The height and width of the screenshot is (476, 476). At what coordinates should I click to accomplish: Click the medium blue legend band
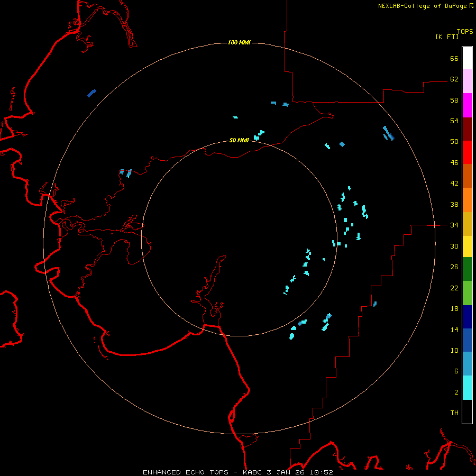(467, 340)
